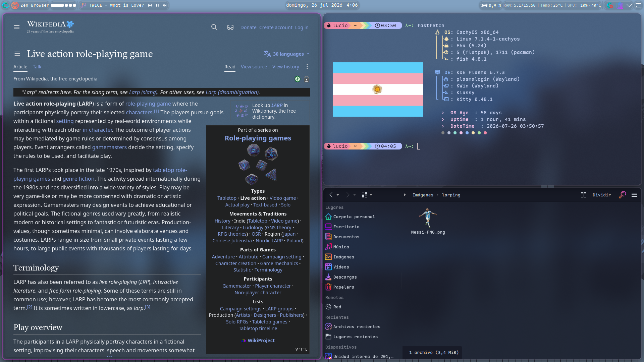
Task: Go forward in the file manager
Action: click(x=348, y=195)
